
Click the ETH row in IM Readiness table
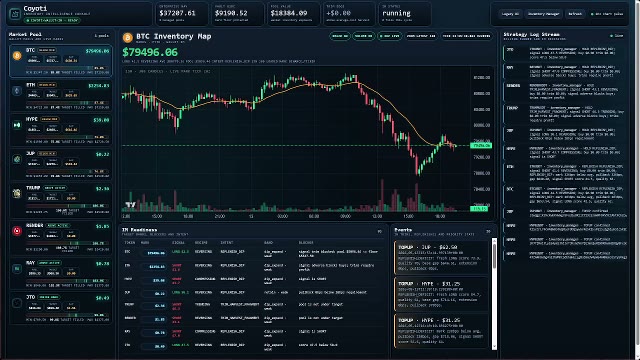click(253, 267)
